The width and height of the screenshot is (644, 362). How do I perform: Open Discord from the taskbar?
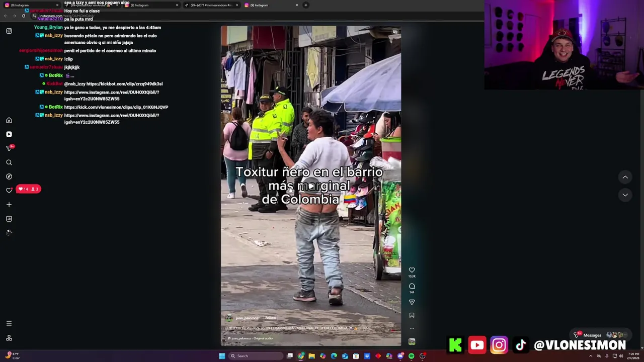pos(400,356)
